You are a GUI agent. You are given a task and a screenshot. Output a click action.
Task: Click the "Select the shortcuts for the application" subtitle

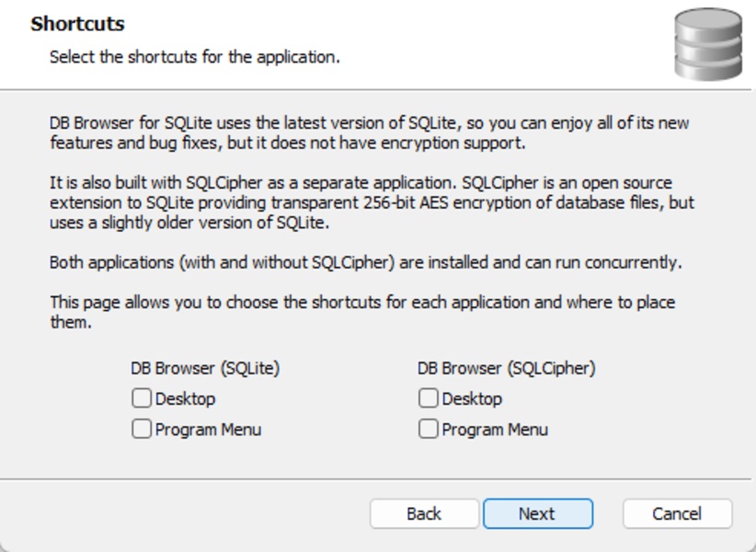click(194, 56)
